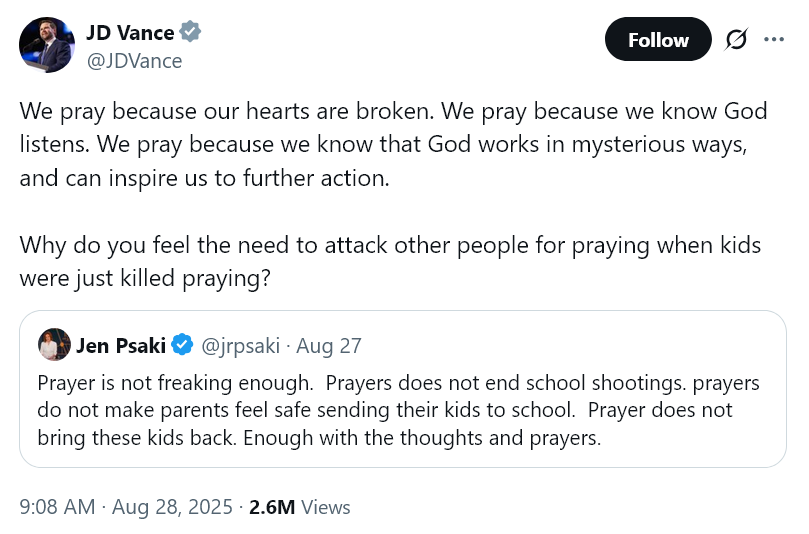
Task: Click Jen Psaki's blue verified checkmark
Action: point(182,346)
